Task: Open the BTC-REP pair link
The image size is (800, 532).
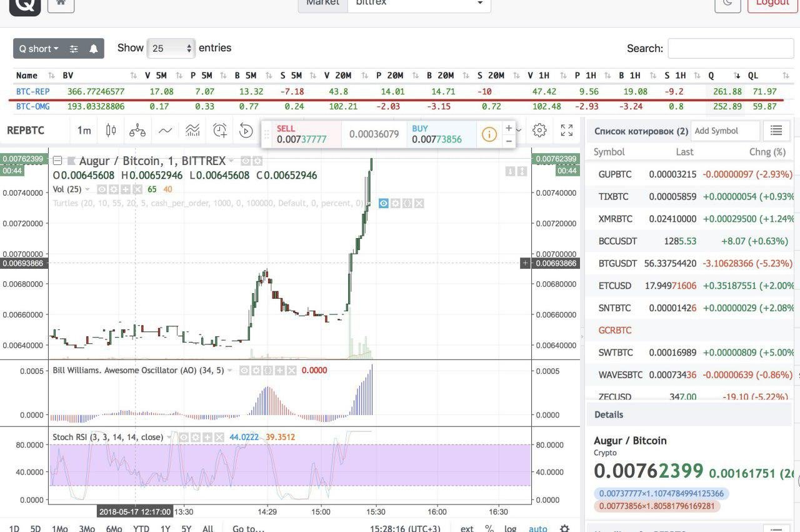Action: [32, 91]
